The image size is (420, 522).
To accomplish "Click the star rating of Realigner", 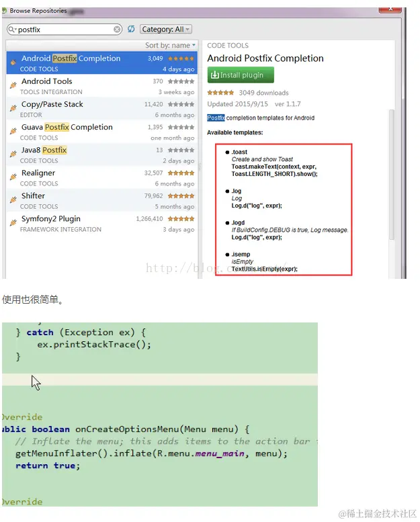I will click(181, 173).
